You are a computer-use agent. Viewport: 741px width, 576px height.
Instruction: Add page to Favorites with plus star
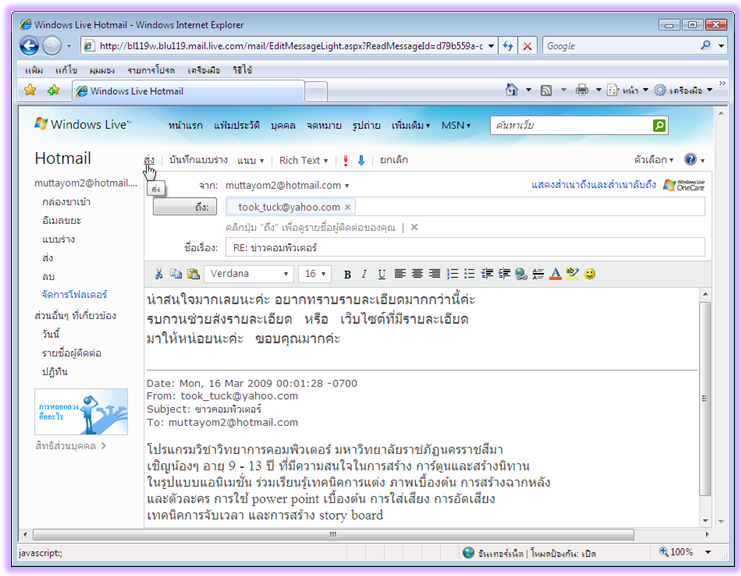(53, 89)
